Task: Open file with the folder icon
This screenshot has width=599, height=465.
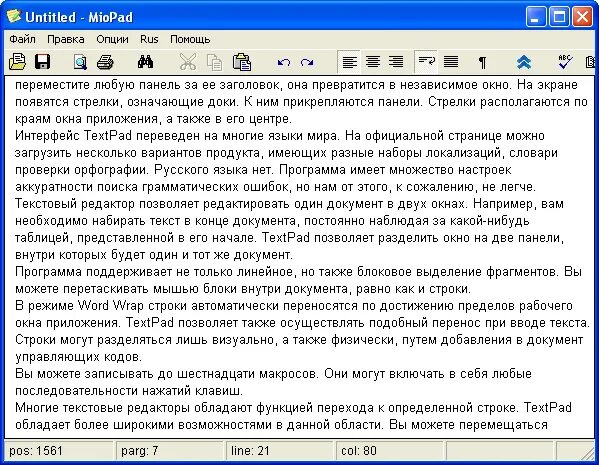Action: (17, 62)
